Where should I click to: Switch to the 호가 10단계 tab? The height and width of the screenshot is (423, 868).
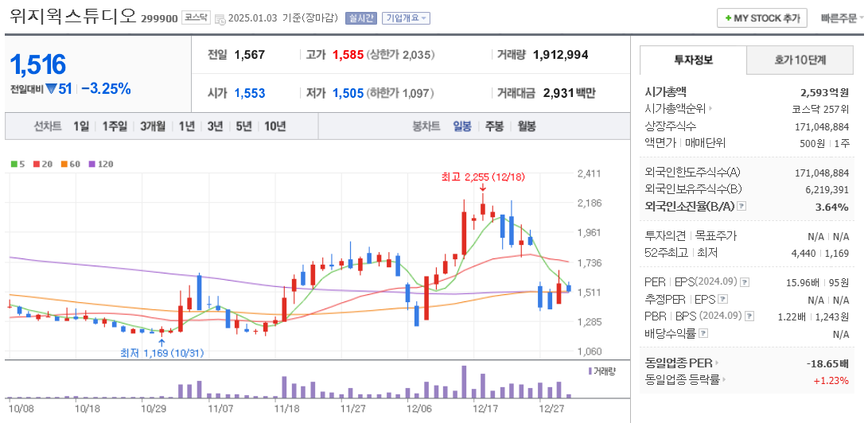(x=800, y=60)
